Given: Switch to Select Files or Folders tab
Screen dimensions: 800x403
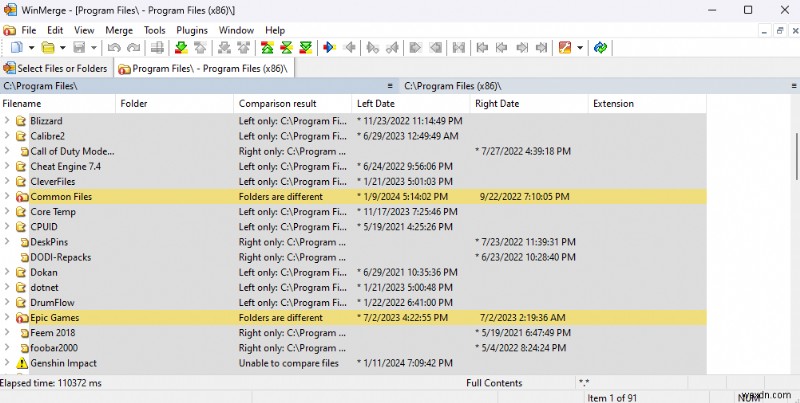Looking at the screenshot, I should (57, 68).
